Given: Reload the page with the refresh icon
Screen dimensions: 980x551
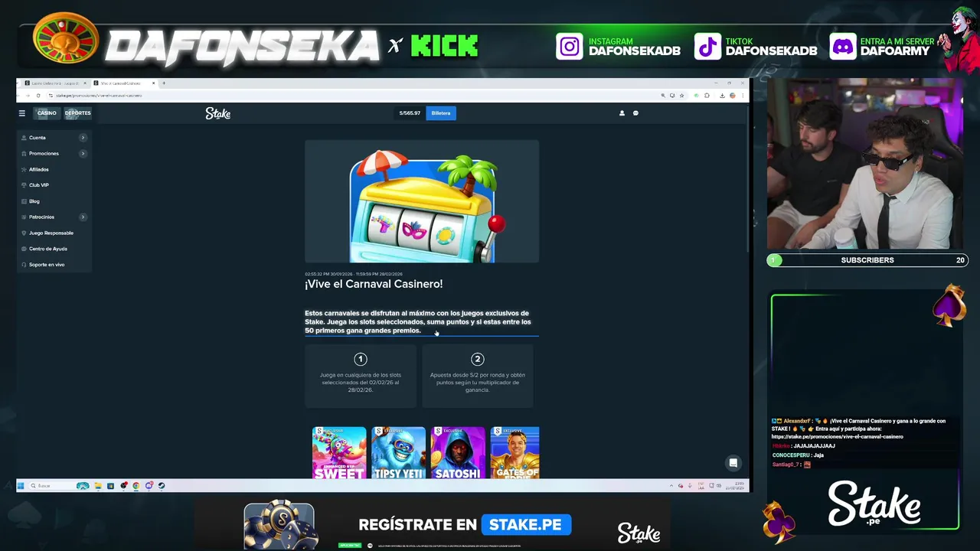Looking at the screenshot, I should (38, 96).
